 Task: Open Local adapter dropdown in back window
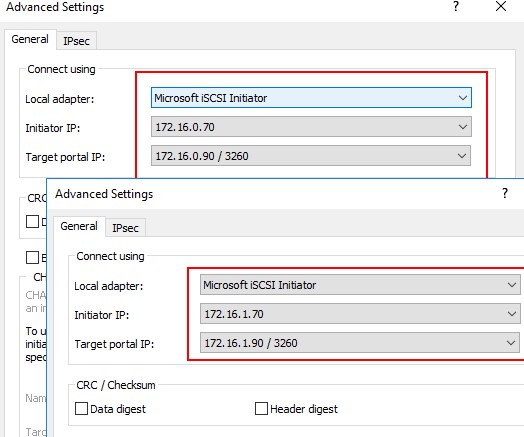311,98
